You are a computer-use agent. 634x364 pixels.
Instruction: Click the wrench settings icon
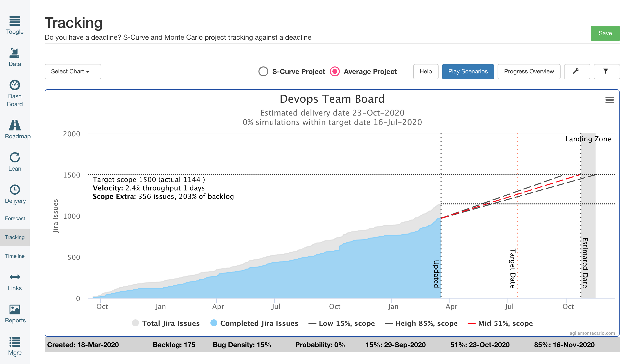click(577, 71)
